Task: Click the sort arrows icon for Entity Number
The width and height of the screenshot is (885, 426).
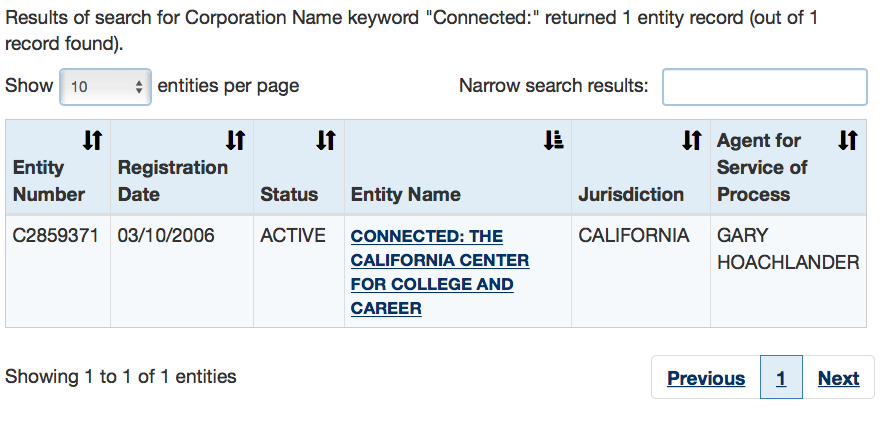Action: coord(93,141)
